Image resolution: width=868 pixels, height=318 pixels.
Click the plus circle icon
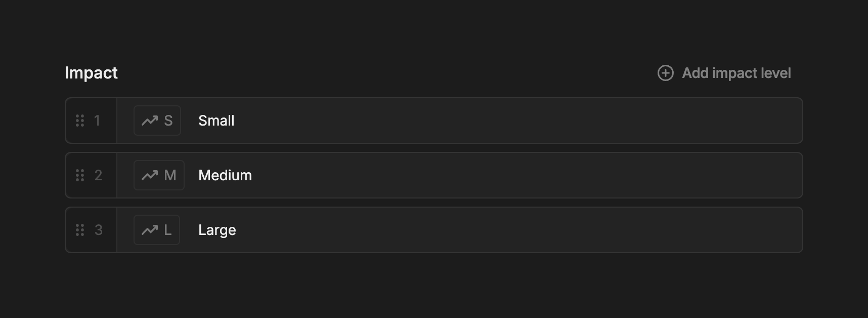665,73
